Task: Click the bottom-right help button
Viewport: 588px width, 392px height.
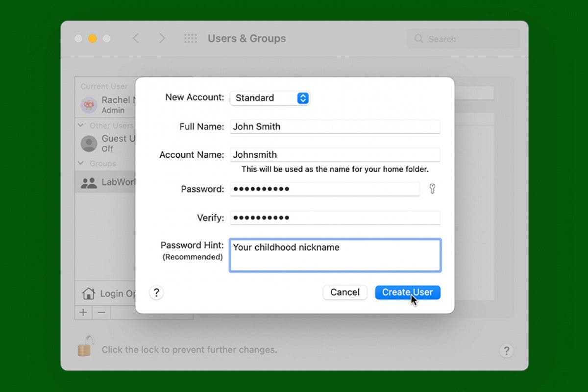Action: (x=507, y=351)
